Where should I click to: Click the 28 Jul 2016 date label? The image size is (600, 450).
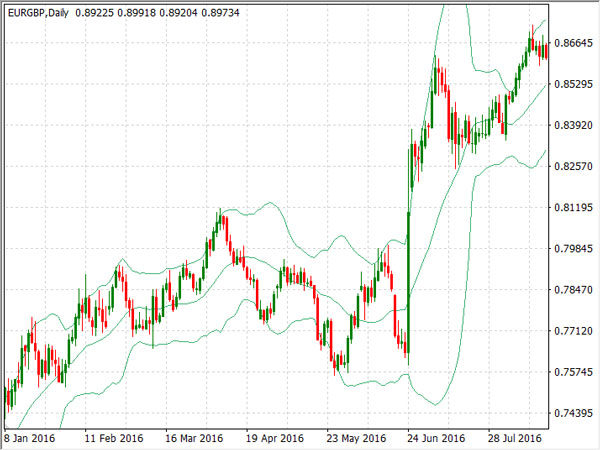[515, 438]
